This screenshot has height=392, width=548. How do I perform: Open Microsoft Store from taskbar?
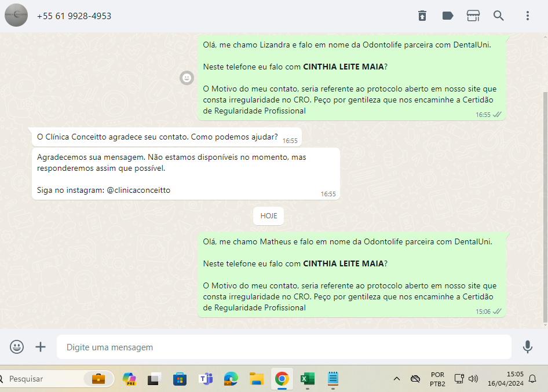coord(180,379)
